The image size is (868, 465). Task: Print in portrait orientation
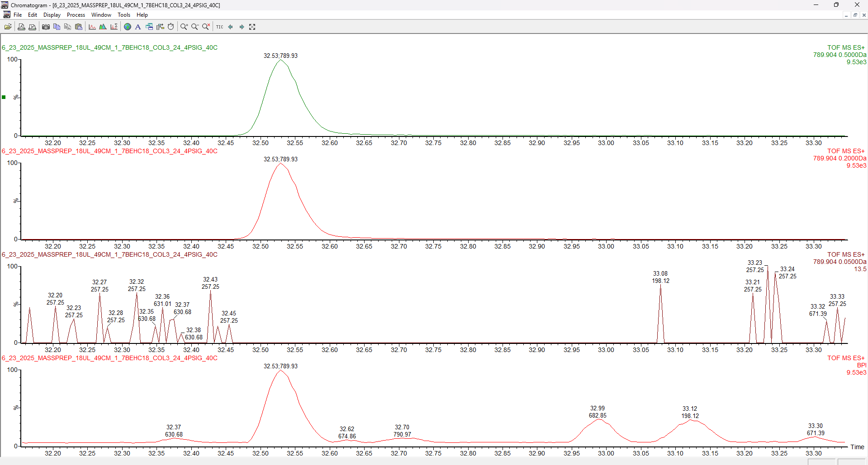21,27
